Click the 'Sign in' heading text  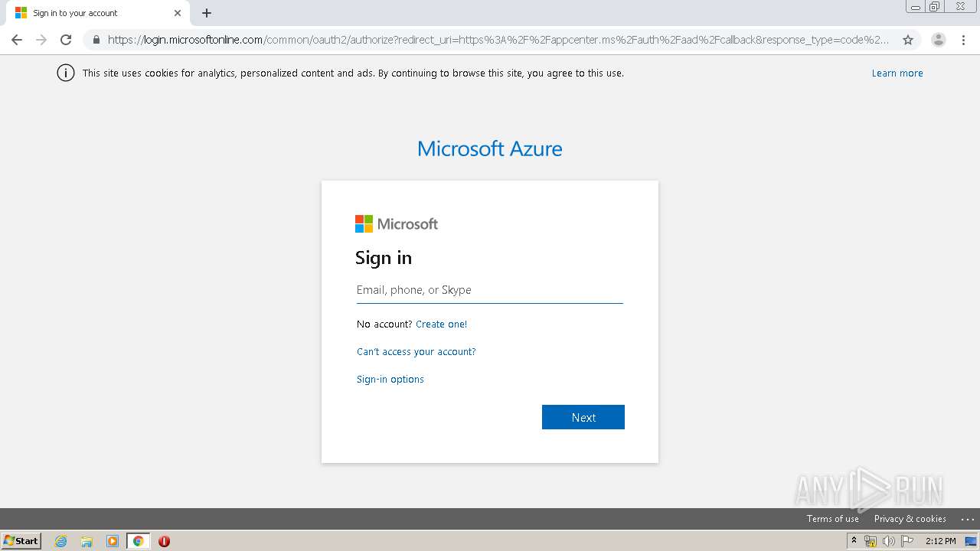point(384,258)
